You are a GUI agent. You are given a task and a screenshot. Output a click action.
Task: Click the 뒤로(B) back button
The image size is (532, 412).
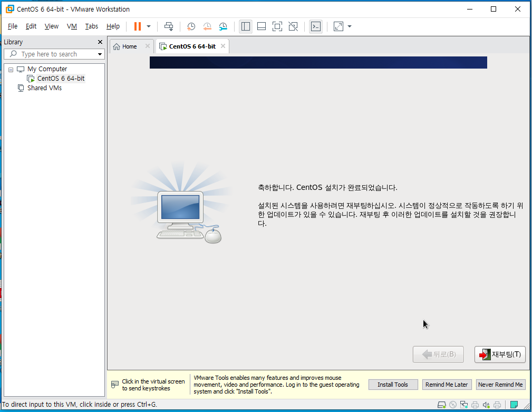(438, 354)
